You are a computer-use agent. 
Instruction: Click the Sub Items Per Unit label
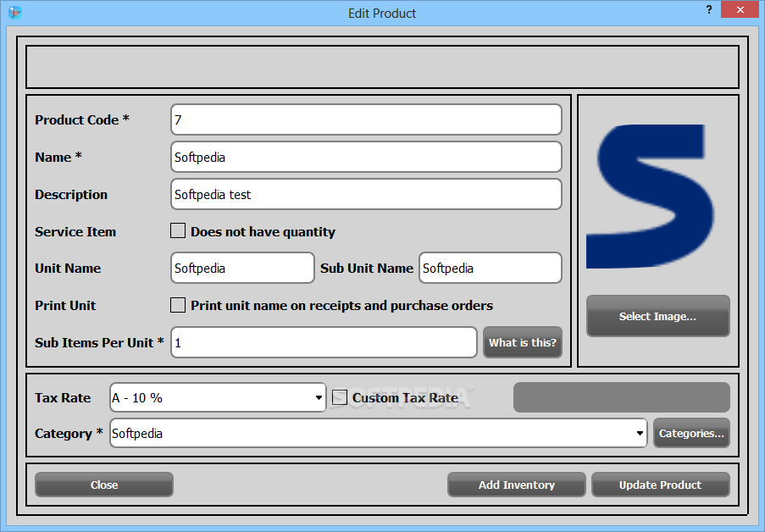tap(99, 342)
